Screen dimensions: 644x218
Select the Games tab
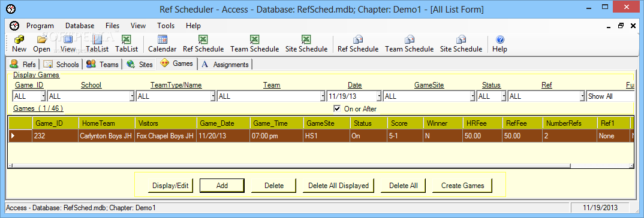point(177,63)
